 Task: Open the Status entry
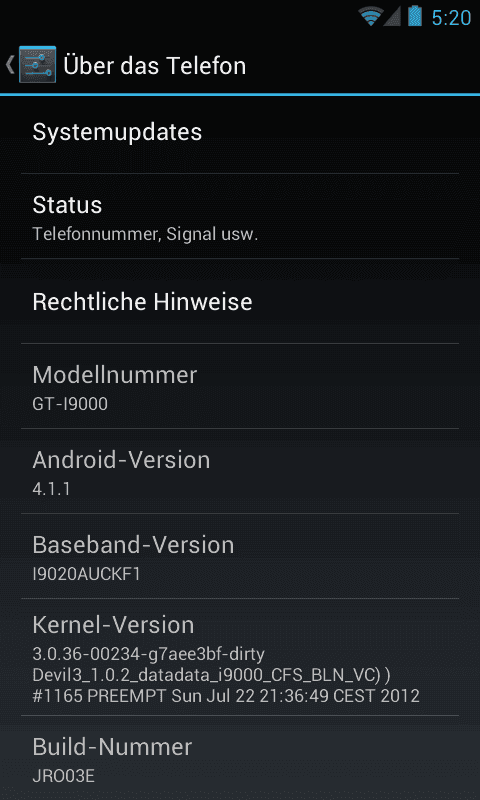click(x=240, y=216)
